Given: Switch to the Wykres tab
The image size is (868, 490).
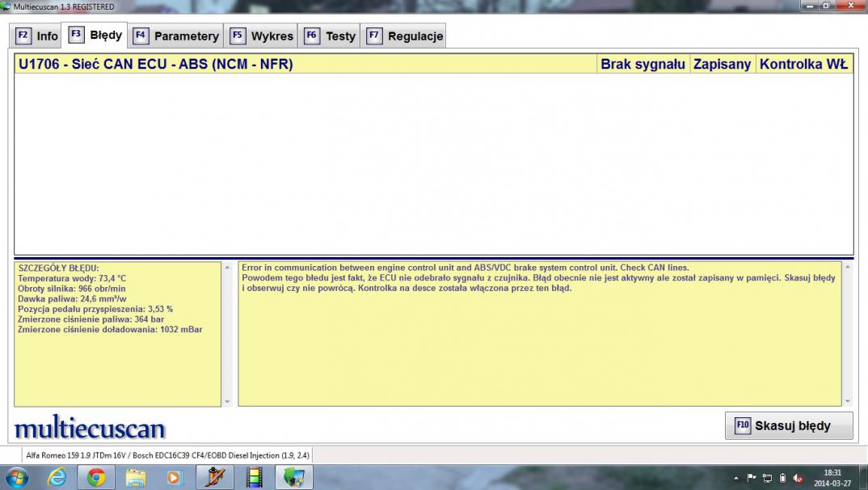Looking at the screenshot, I should click(261, 36).
